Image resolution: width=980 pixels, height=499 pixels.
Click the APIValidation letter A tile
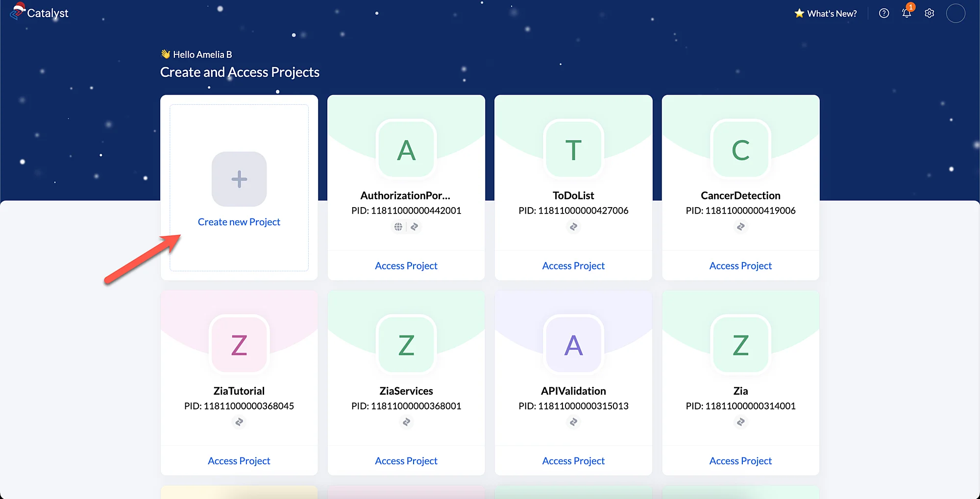click(573, 345)
